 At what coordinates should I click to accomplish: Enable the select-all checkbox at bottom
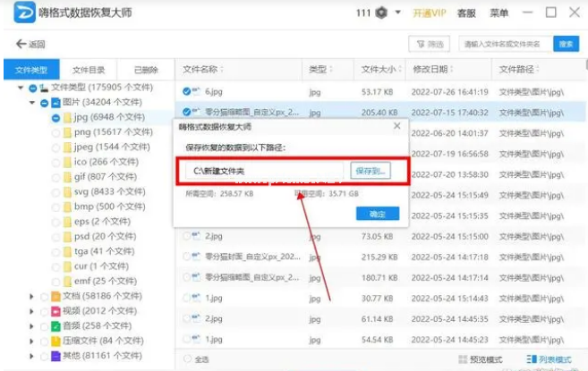186,359
